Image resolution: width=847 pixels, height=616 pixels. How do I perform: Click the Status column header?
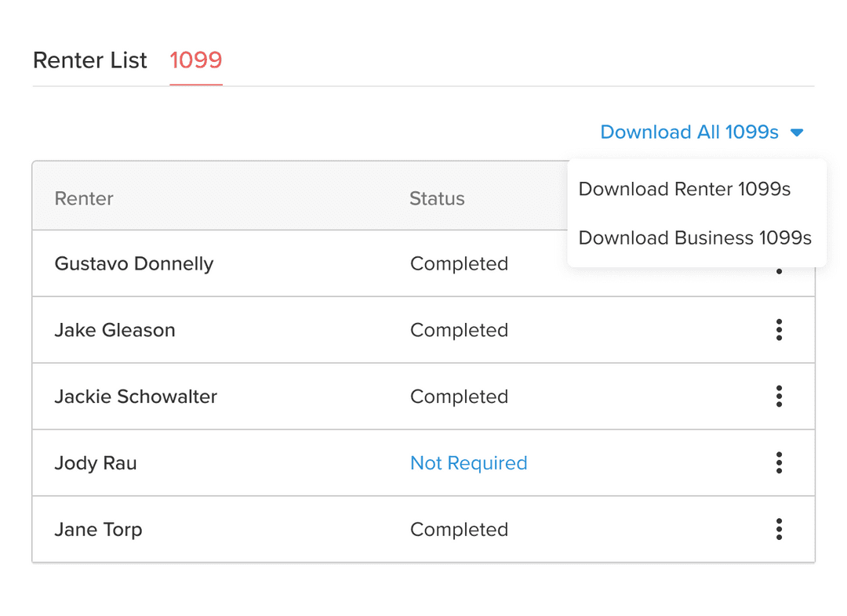437,198
